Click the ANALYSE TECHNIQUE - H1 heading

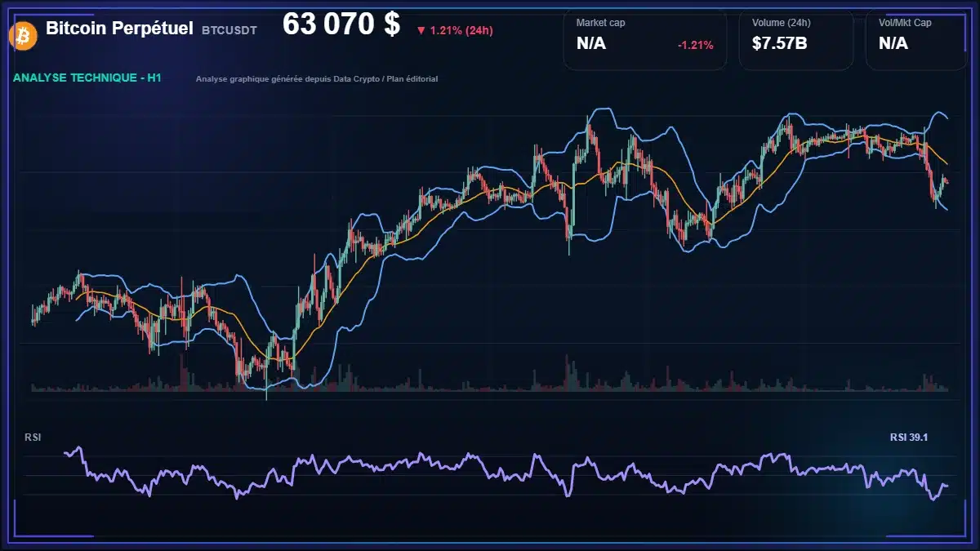coord(87,78)
